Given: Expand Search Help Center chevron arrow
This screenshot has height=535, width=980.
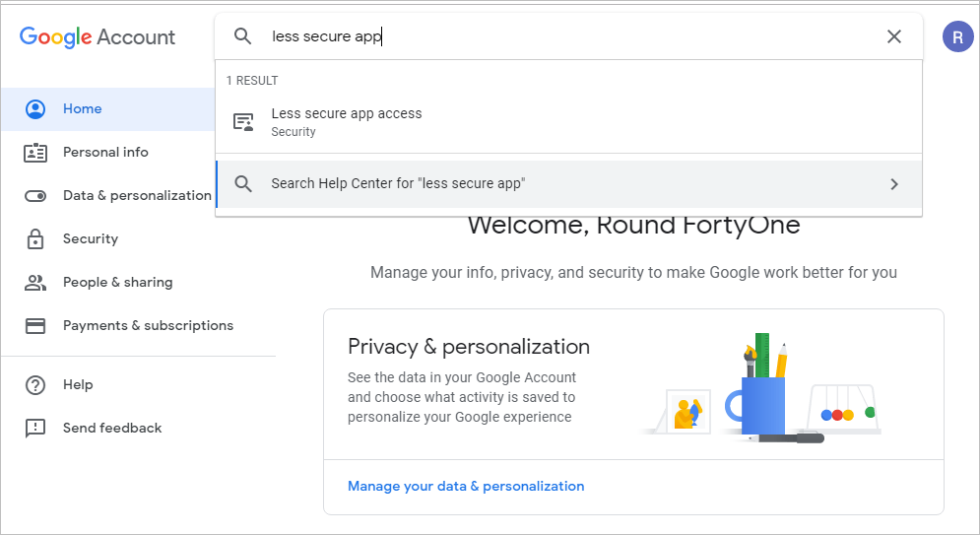Looking at the screenshot, I should coord(894,184).
